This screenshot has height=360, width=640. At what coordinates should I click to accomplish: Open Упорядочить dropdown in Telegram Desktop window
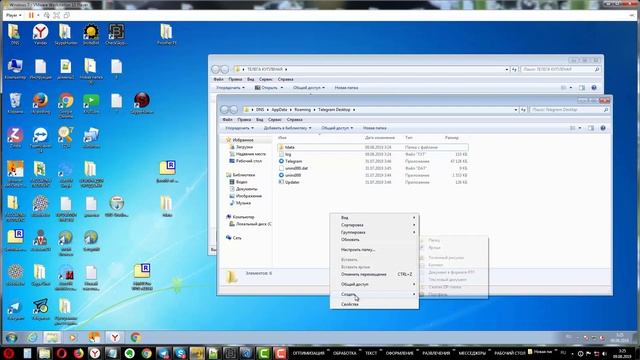point(240,128)
